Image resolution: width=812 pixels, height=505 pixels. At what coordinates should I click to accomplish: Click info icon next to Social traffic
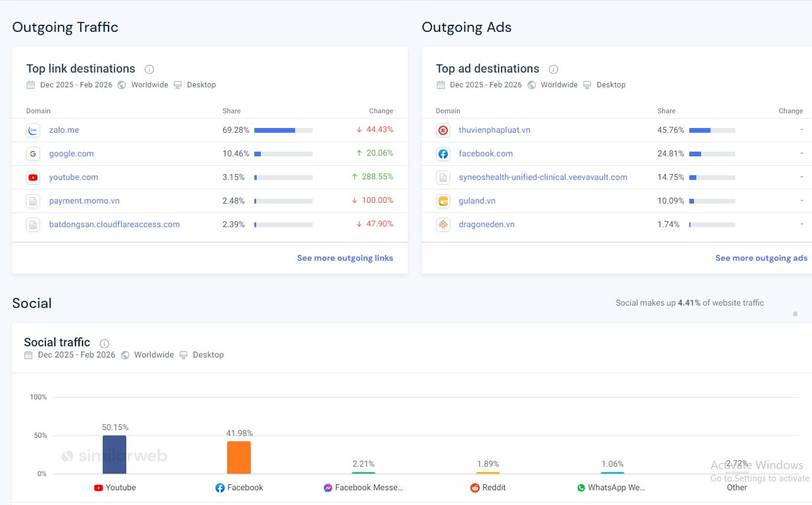point(104,343)
